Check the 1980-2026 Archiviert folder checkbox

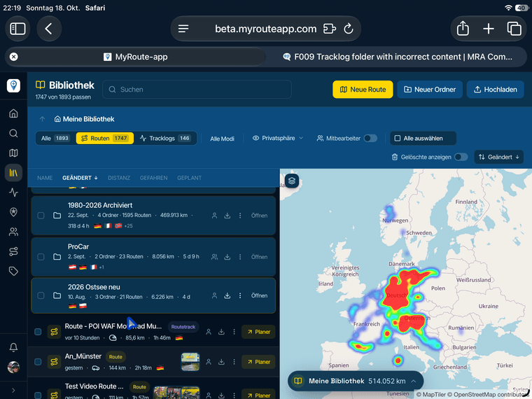point(41,216)
